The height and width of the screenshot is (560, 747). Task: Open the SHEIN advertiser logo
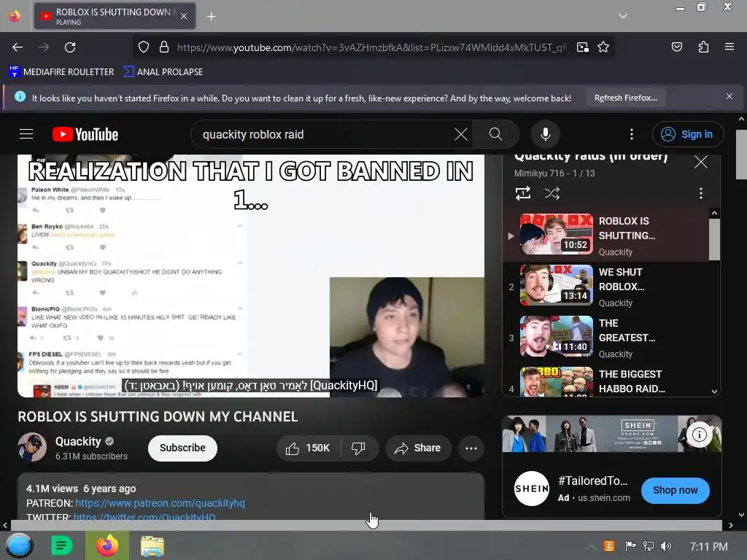click(x=532, y=489)
